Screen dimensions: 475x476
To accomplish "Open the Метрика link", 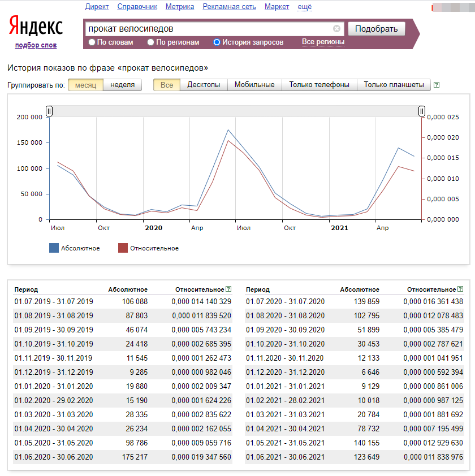I will [x=180, y=7].
